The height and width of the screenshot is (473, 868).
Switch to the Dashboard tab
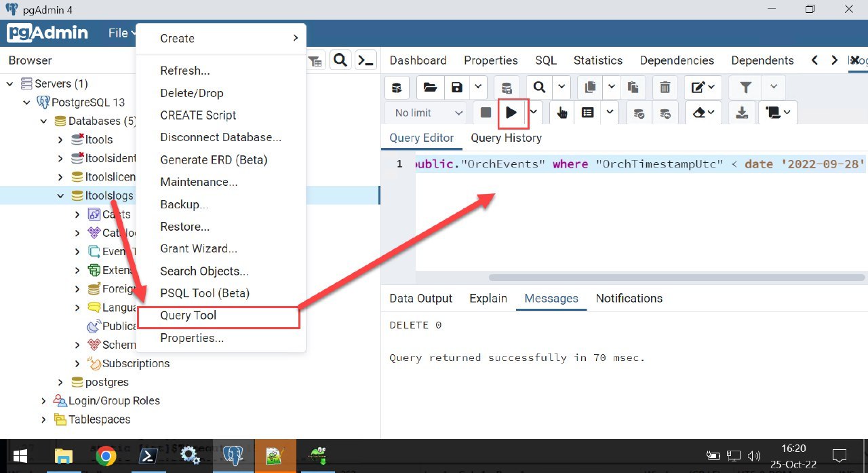418,60
